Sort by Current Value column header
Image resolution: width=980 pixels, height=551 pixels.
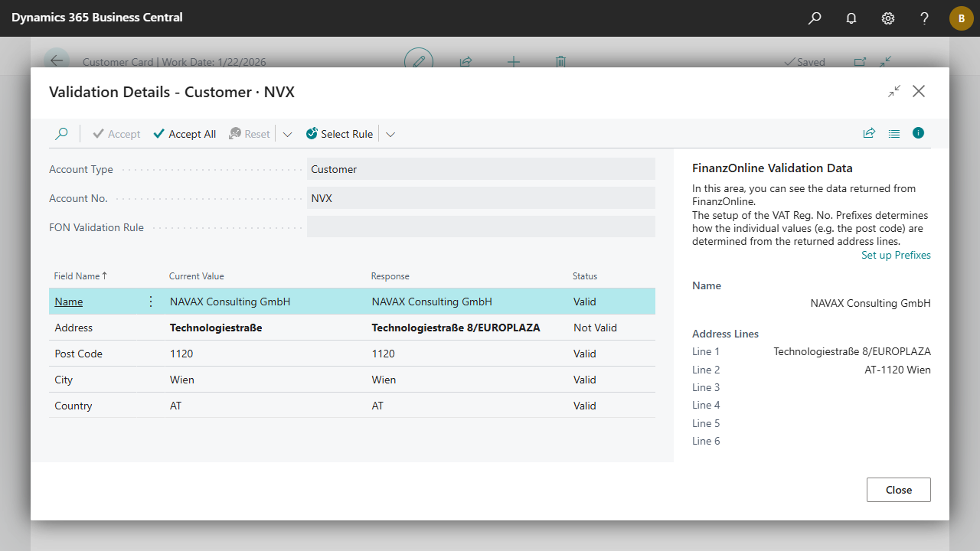197,276
